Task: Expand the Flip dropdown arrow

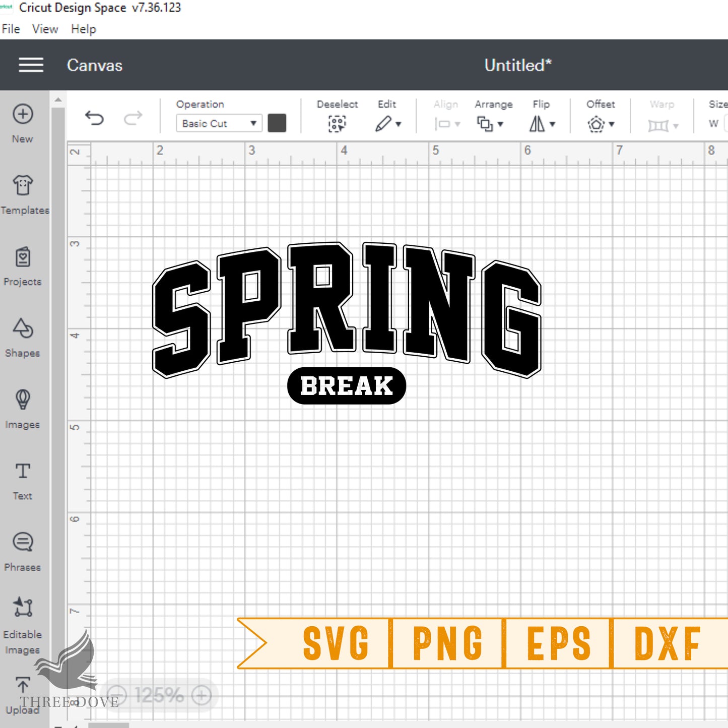Action: (x=553, y=124)
